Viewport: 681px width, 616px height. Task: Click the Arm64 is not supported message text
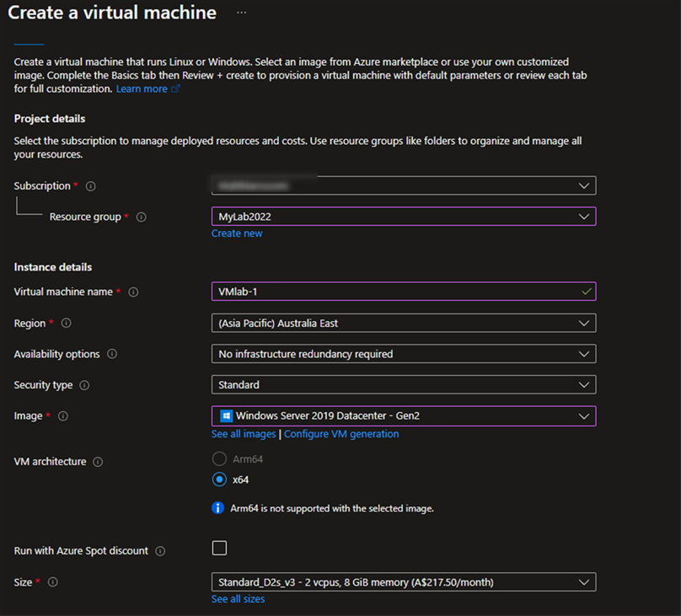click(332, 508)
